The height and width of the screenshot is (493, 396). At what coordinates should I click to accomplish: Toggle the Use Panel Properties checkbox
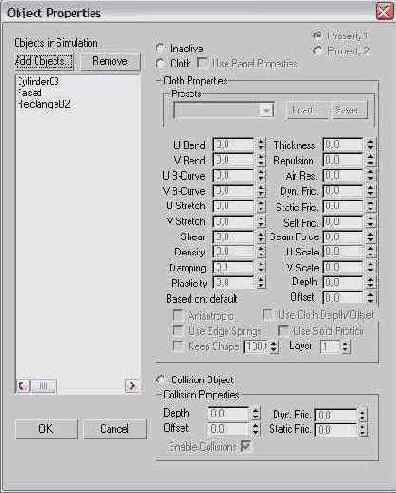[202, 63]
